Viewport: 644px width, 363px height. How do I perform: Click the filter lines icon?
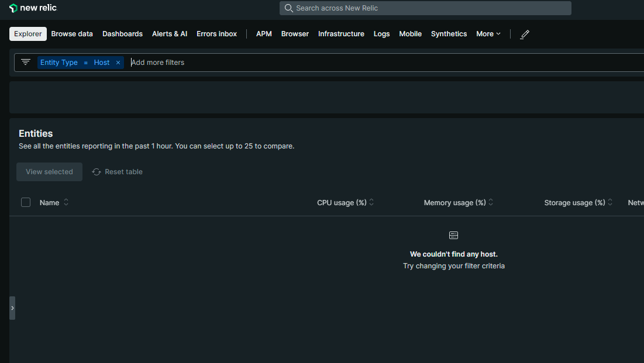(26, 62)
